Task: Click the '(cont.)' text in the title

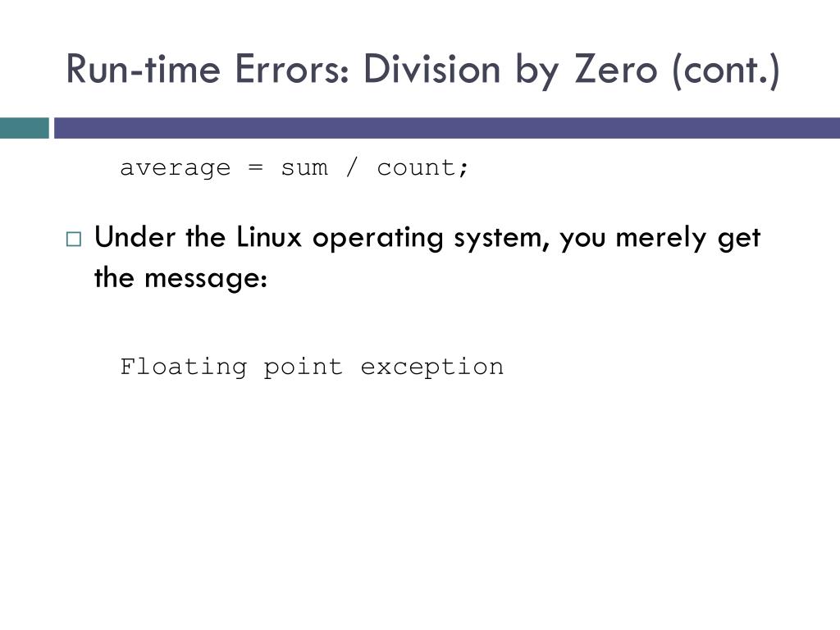Action: 727,71
